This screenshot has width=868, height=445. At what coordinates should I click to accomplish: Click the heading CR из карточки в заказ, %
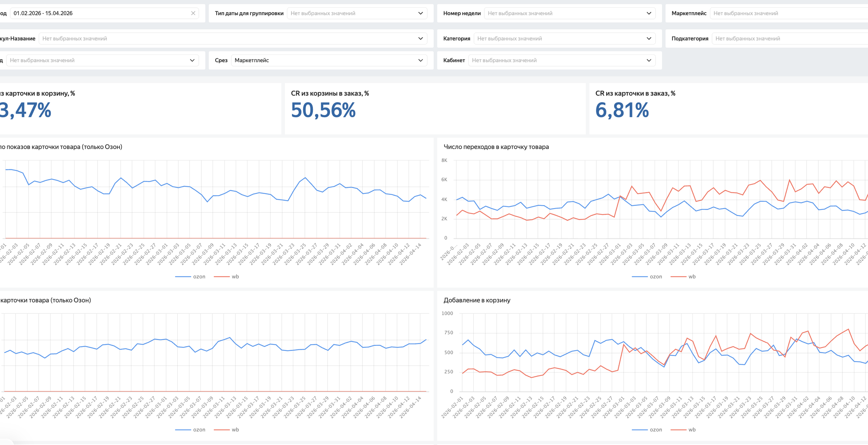pos(635,93)
